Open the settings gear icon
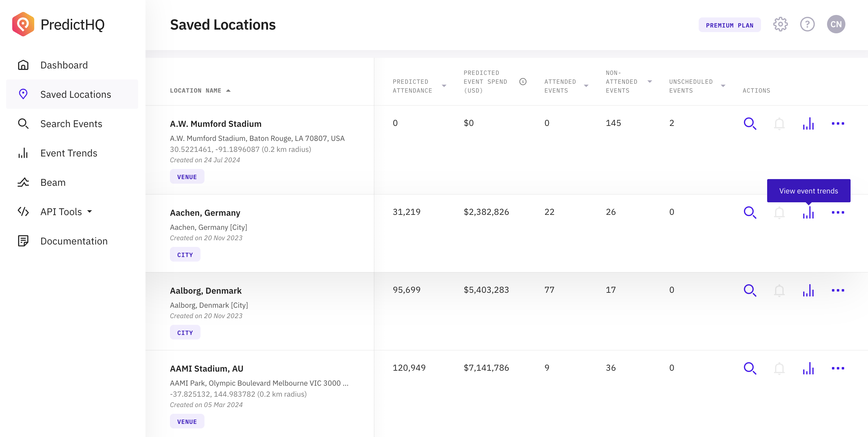The width and height of the screenshot is (868, 437). coord(780,24)
